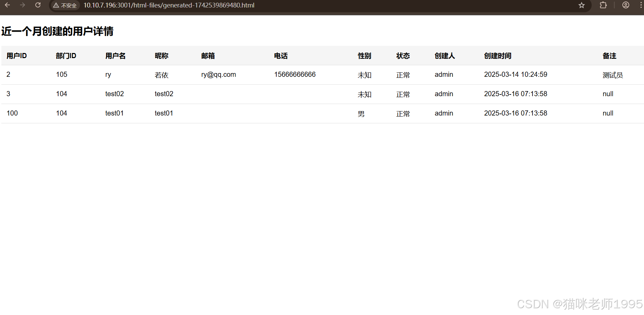Reload the current page

tap(38, 5)
